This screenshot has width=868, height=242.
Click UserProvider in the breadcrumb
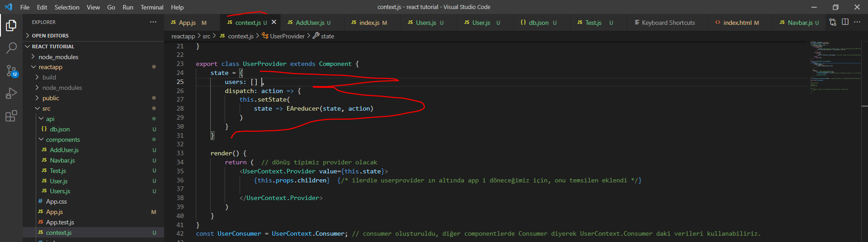click(x=287, y=36)
